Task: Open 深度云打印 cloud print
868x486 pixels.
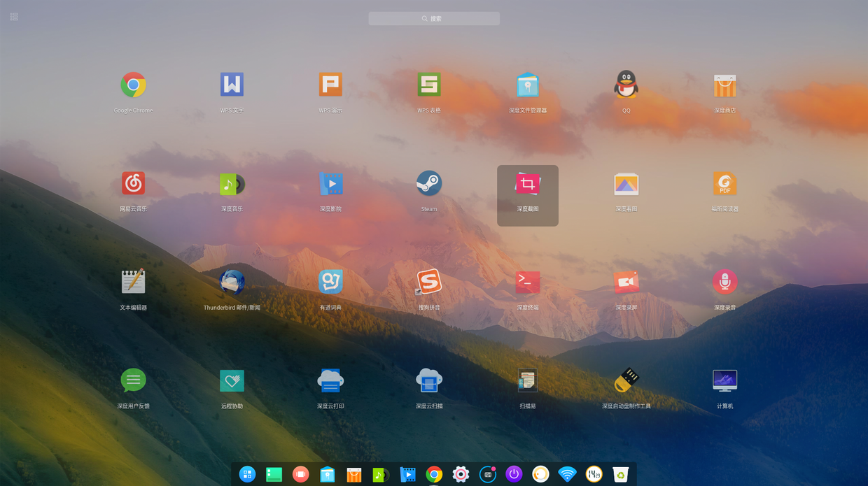Action: [x=330, y=380]
